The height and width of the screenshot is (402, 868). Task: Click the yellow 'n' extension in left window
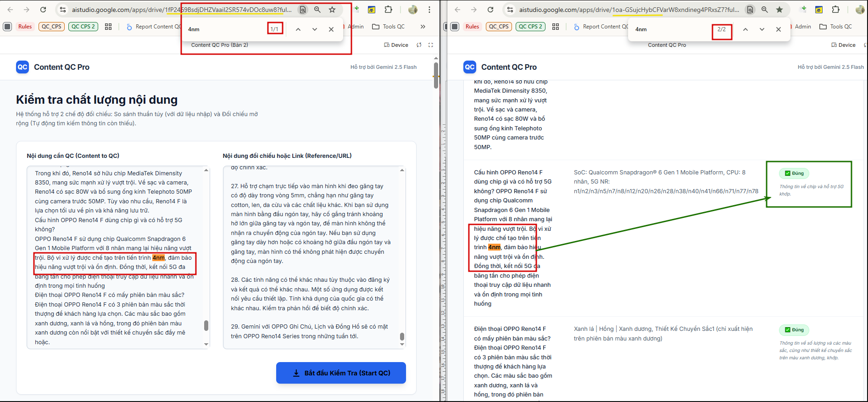click(372, 10)
